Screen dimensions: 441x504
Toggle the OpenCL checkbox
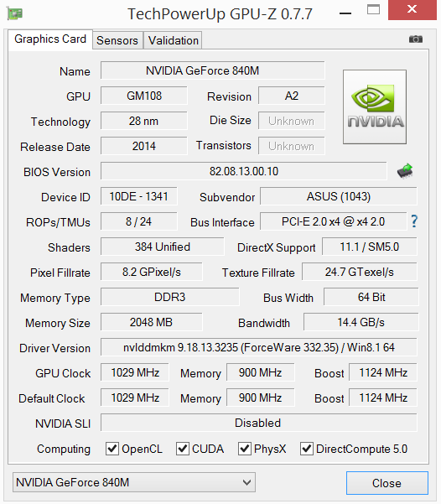coord(112,449)
